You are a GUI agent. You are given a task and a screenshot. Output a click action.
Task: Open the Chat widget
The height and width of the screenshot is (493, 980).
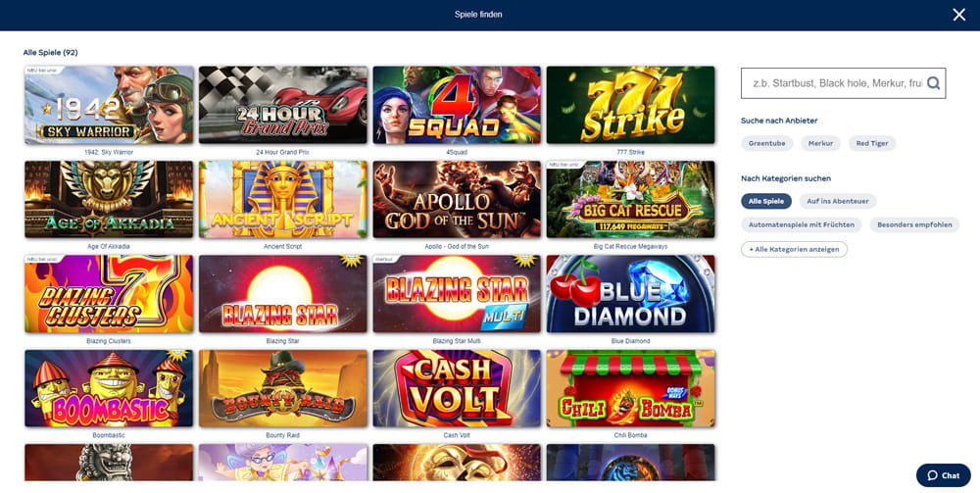pyautogui.click(x=943, y=475)
